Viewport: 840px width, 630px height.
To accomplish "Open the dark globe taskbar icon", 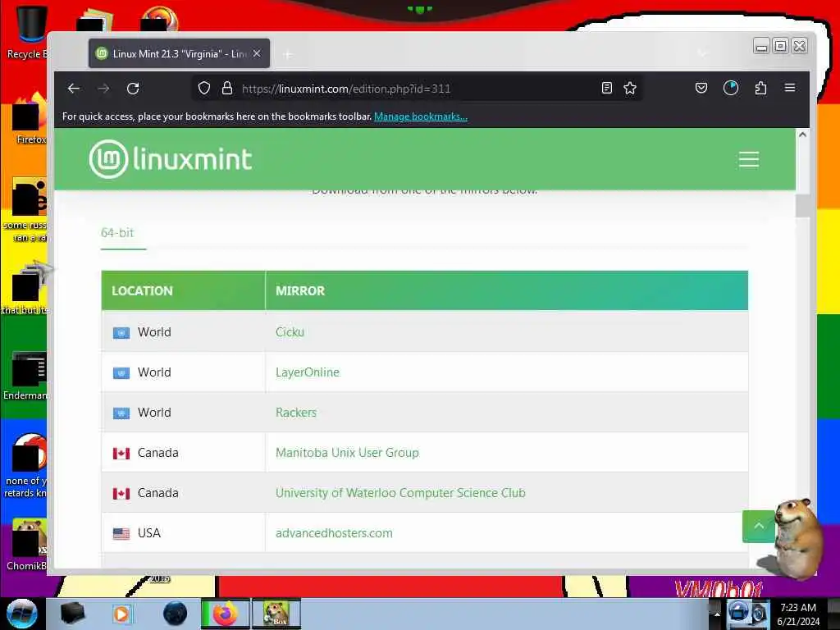I will (x=176, y=614).
